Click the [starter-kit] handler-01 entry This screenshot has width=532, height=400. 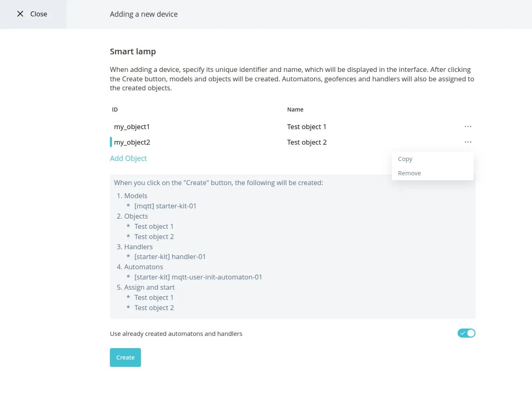tap(170, 257)
